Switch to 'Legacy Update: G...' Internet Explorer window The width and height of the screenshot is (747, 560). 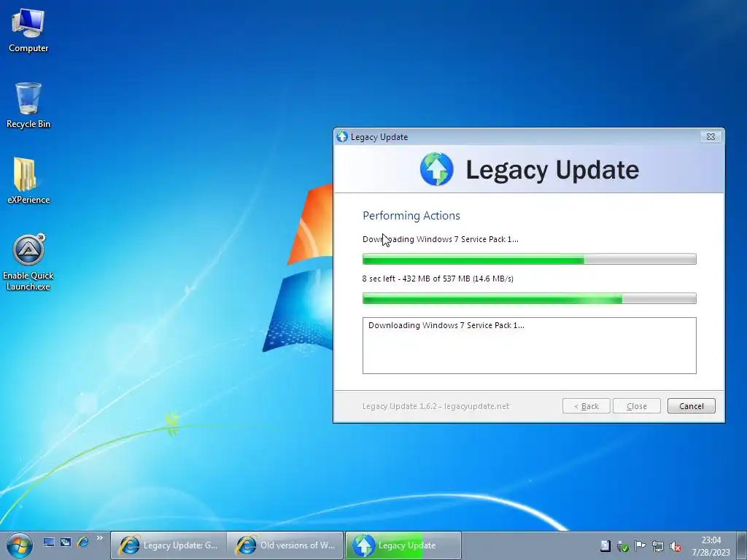tap(169, 545)
